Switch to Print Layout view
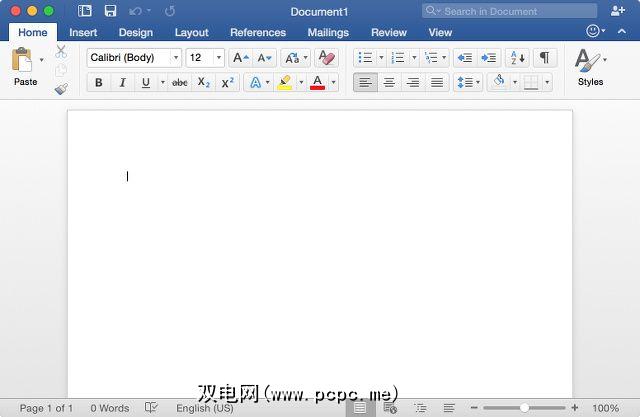The width and height of the screenshot is (640, 417). [360, 408]
